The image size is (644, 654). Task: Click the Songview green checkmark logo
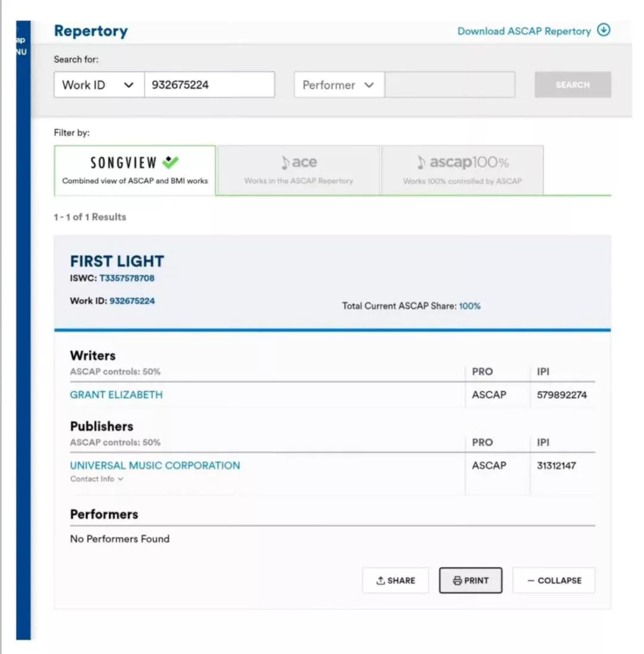(x=171, y=162)
